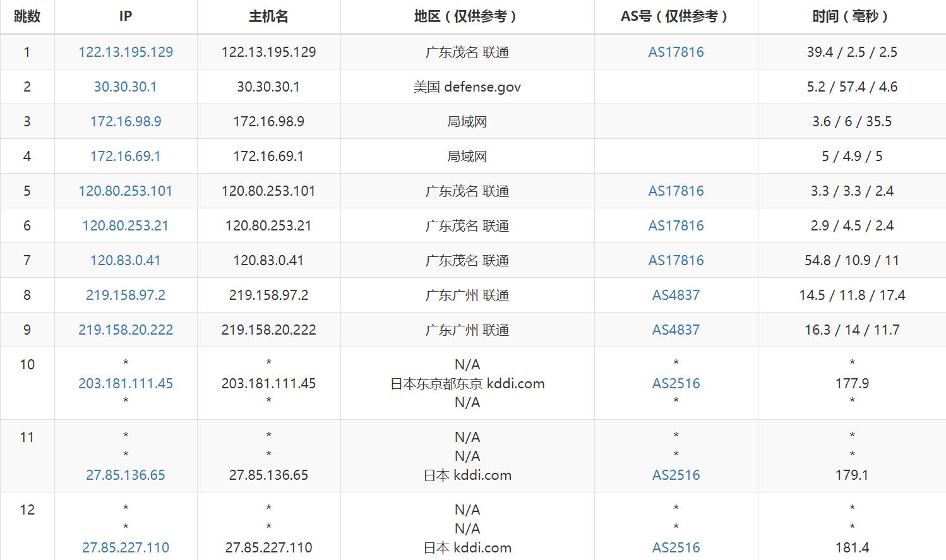The image size is (946, 560).
Task: Open IP link 120.80.253.21
Action: [126, 225]
